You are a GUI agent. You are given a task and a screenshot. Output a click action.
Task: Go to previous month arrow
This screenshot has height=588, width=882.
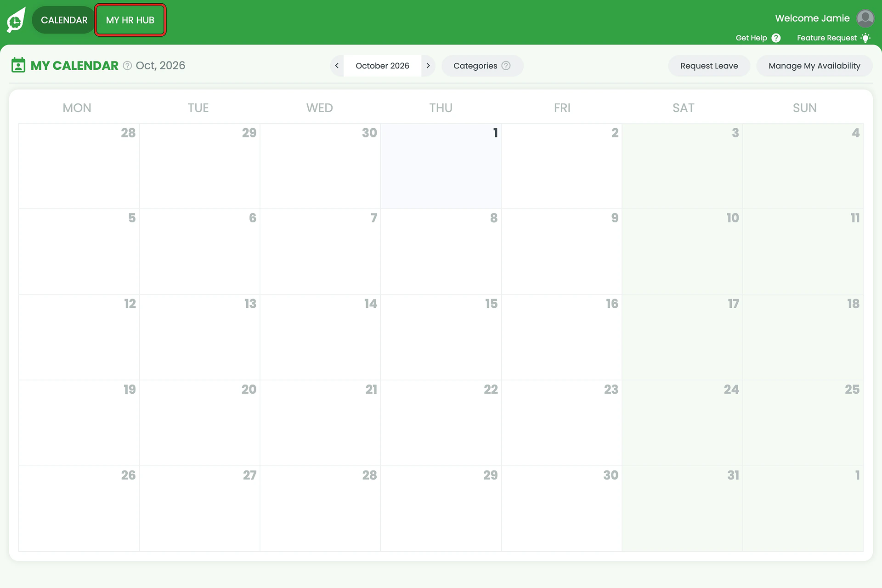(x=337, y=66)
